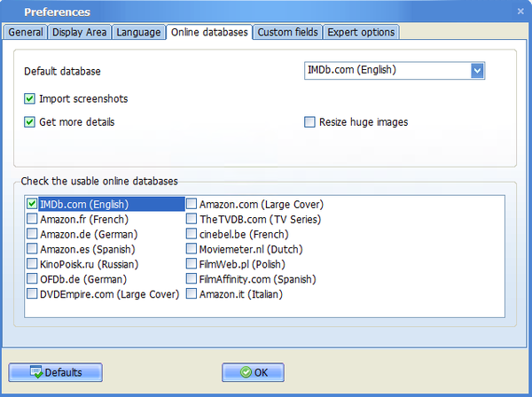Check OFDb.de (German) box
The image size is (532, 397).
tap(32, 278)
